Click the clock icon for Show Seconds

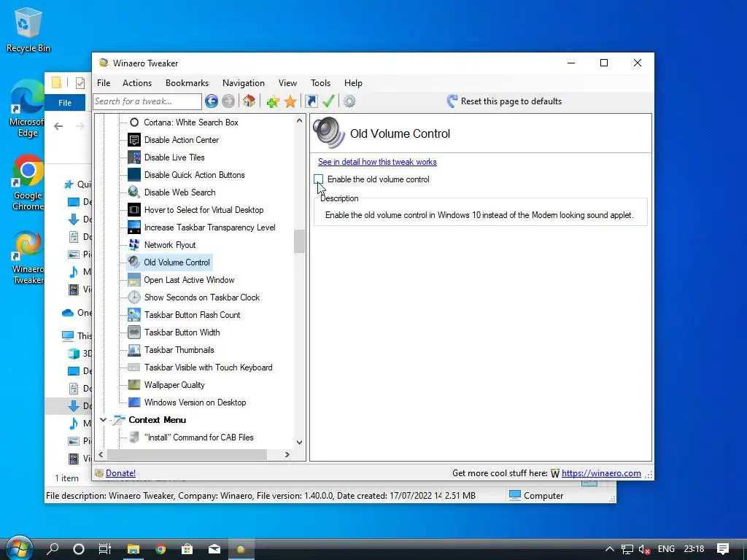[x=134, y=297]
